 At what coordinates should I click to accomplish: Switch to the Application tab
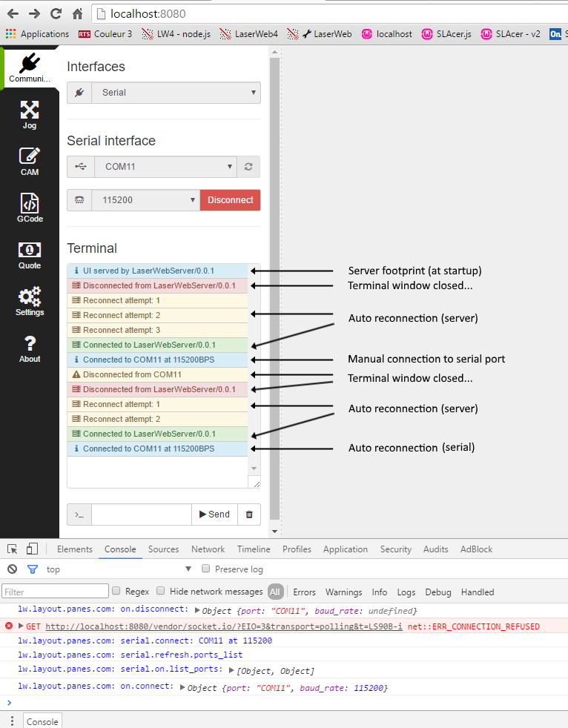(346, 549)
